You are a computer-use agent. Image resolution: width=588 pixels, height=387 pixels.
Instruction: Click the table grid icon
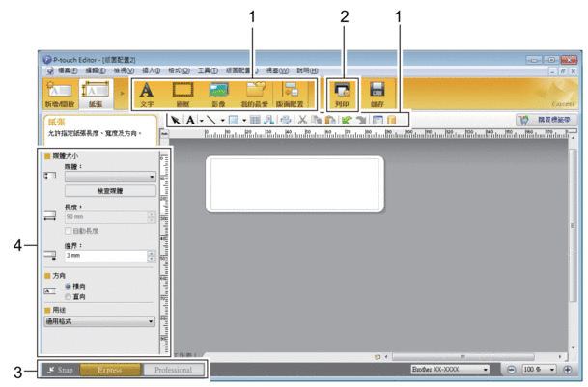pos(255,120)
